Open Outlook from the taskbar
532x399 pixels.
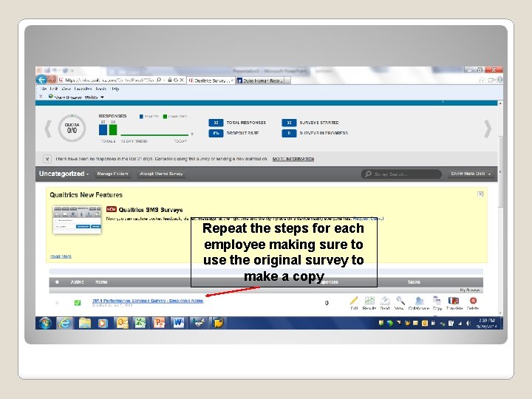click(122, 323)
